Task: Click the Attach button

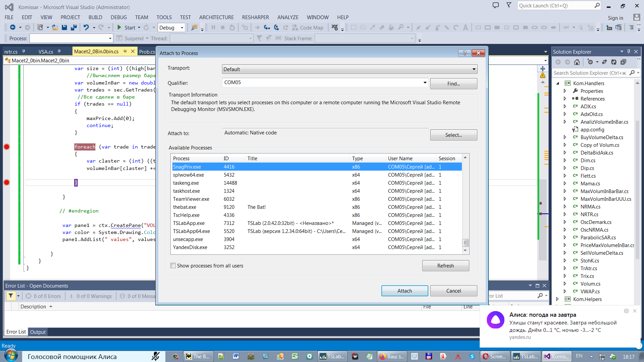Action: click(405, 291)
